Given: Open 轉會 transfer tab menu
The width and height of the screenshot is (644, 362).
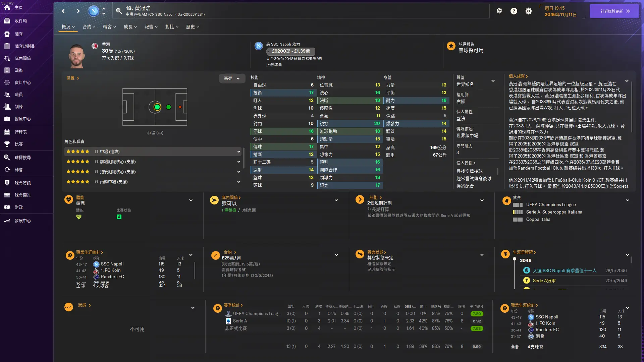Looking at the screenshot, I should pyautogui.click(x=109, y=27).
